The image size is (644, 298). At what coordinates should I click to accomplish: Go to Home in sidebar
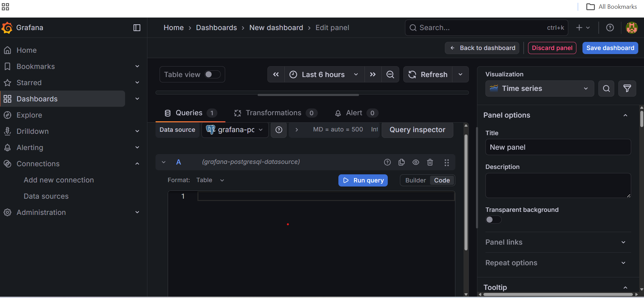pyautogui.click(x=27, y=50)
